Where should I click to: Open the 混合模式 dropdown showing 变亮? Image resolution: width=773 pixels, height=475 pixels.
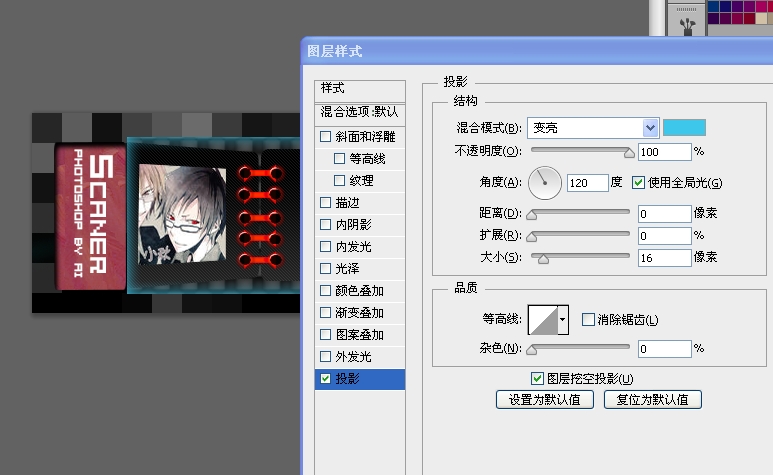pyautogui.click(x=593, y=128)
